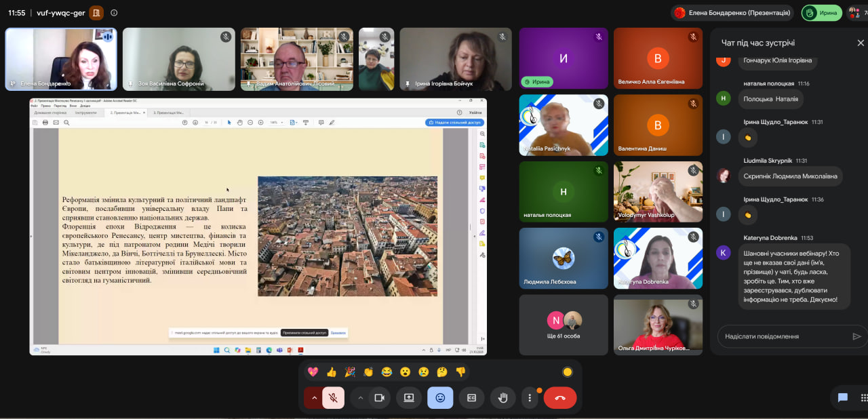The image size is (868, 419).
Task: Send the thinking face reaction
Action: [442, 372]
